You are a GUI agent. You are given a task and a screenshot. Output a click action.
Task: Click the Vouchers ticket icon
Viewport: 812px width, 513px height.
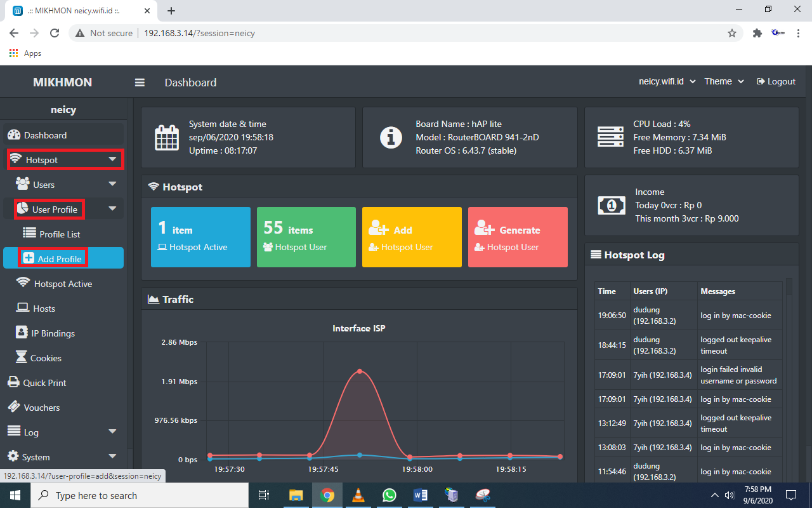[x=13, y=407]
